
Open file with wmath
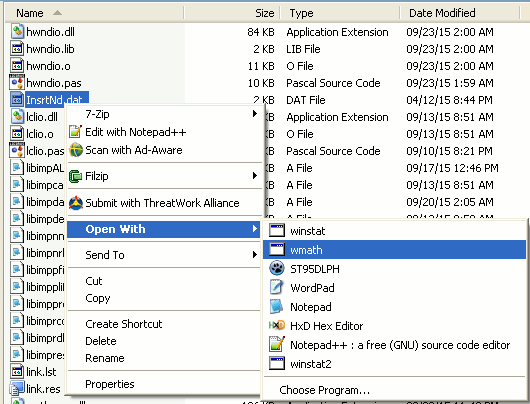point(394,250)
